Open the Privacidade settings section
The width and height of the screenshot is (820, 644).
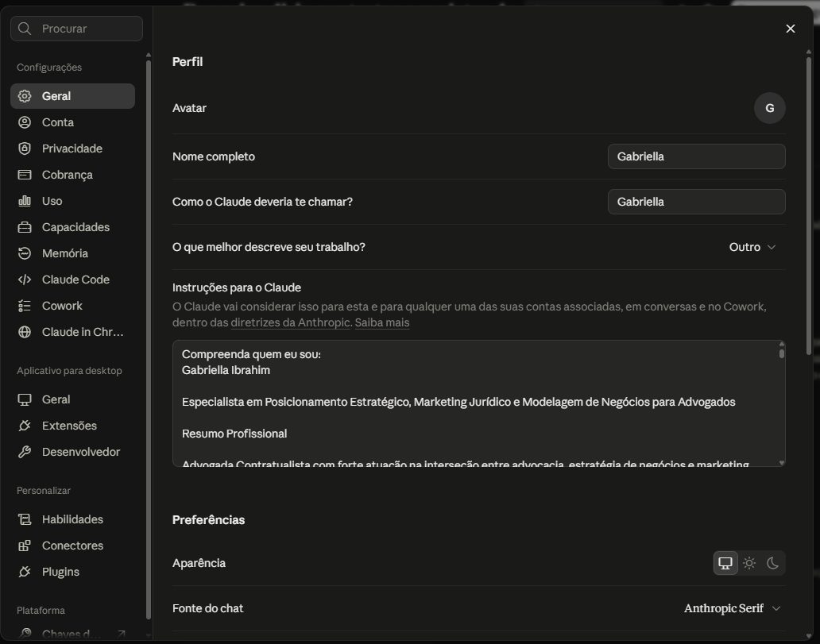pyautogui.click(x=72, y=148)
